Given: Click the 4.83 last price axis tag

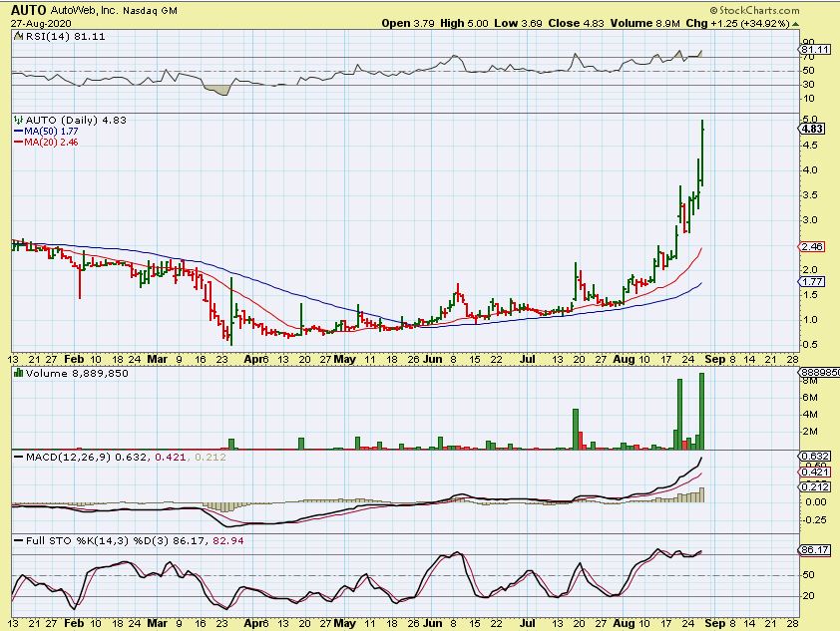Looking at the screenshot, I should [x=812, y=129].
